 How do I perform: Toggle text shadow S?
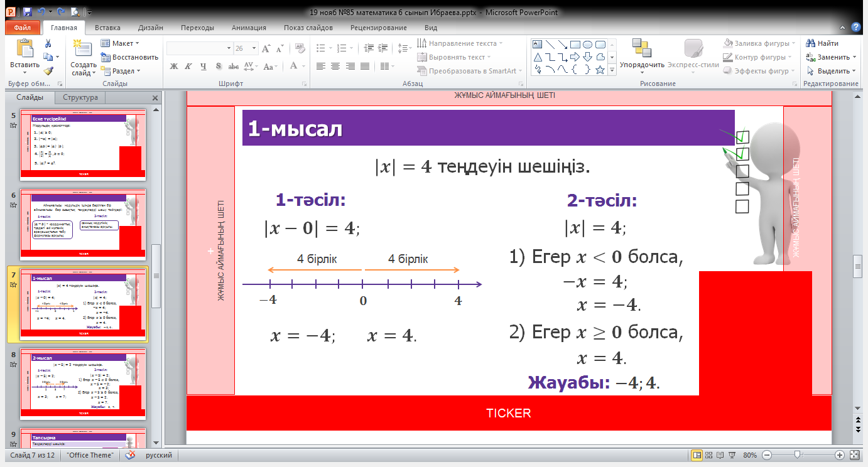click(218, 66)
